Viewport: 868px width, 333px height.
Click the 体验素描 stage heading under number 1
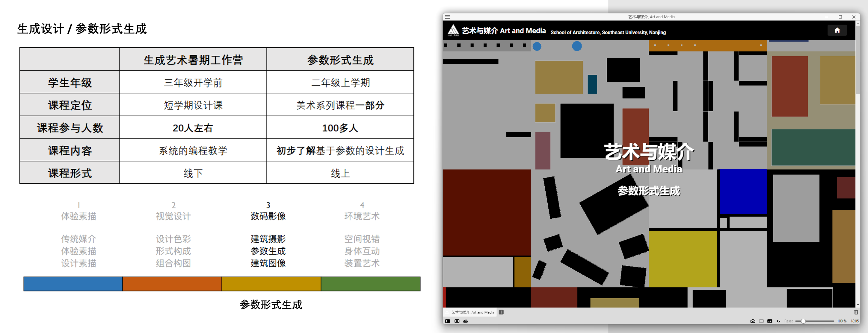click(x=79, y=216)
